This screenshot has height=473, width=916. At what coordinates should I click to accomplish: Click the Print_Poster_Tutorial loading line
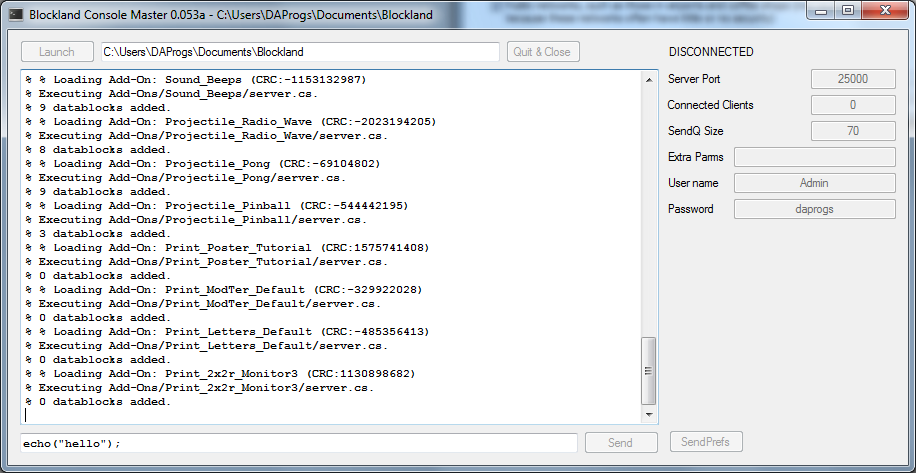[x=227, y=248]
